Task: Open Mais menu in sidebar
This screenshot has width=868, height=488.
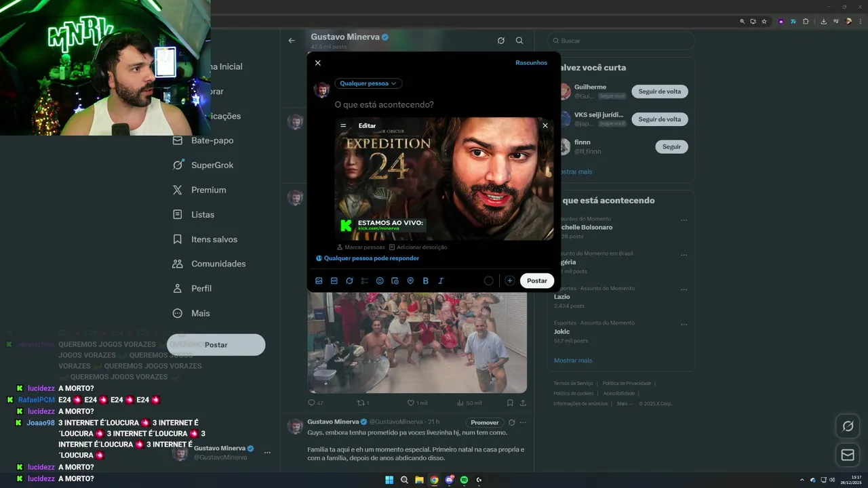Action: 192,313
